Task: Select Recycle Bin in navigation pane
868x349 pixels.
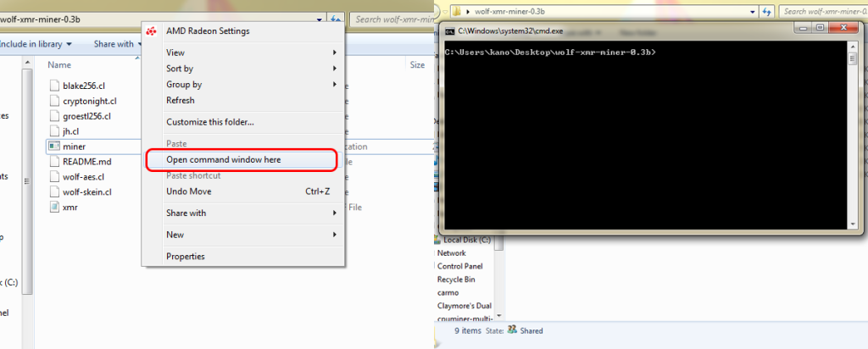Action: pyautogui.click(x=456, y=280)
